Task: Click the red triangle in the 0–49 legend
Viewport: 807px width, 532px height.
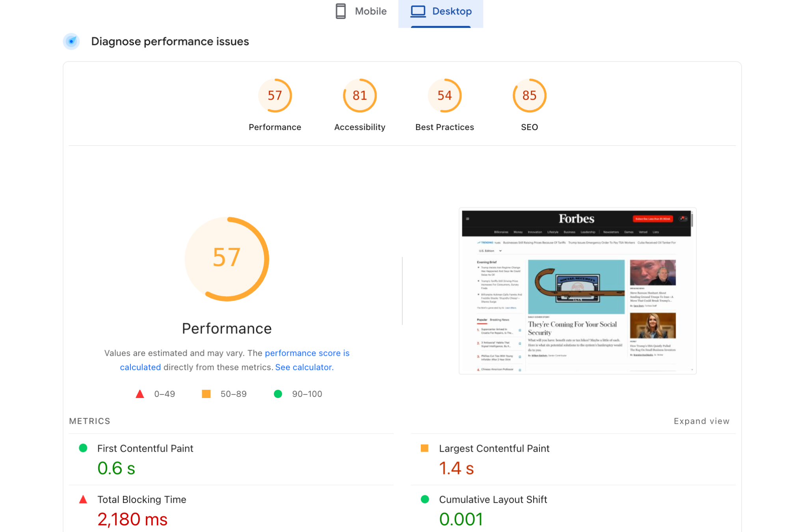Action: (140, 394)
